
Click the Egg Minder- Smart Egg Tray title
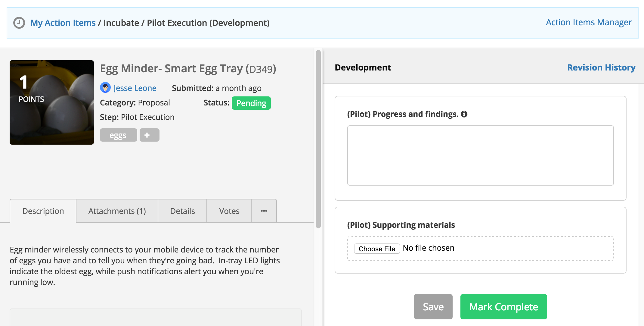tap(188, 69)
